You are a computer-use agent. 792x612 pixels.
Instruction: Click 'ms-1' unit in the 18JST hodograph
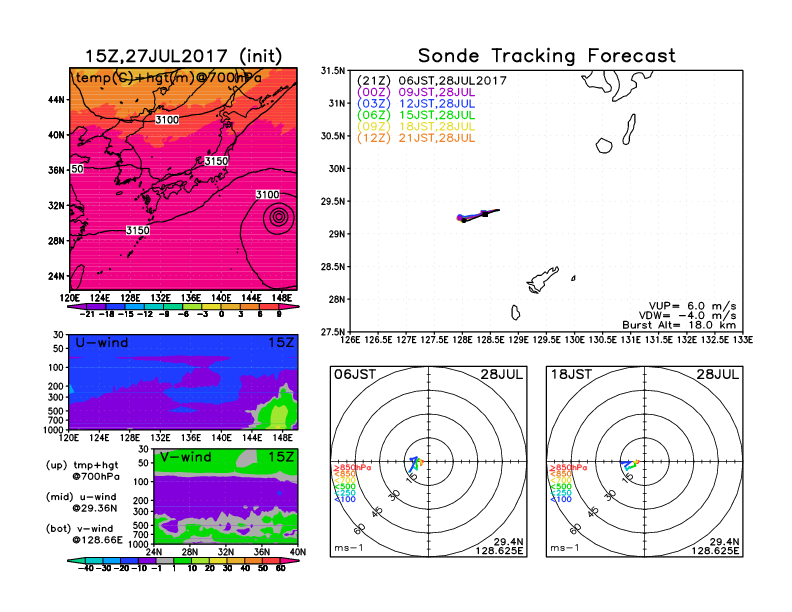(565, 548)
